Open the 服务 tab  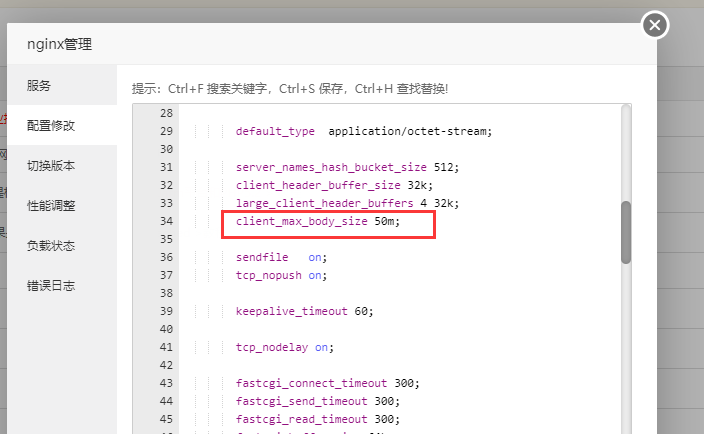(x=62, y=85)
